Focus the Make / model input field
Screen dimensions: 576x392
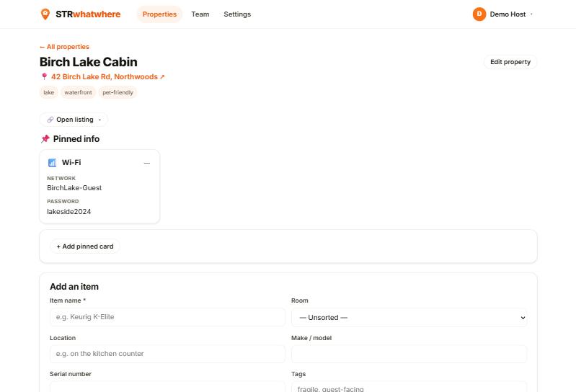point(409,355)
